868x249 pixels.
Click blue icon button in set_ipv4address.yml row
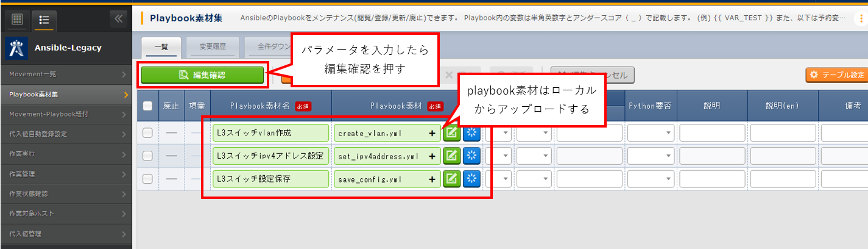[x=471, y=156]
